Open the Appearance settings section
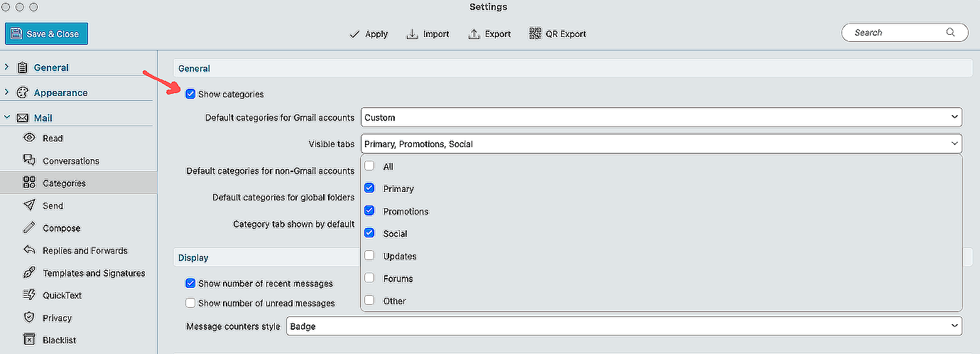The width and height of the screenshot is (980, 354). point(60,92)
